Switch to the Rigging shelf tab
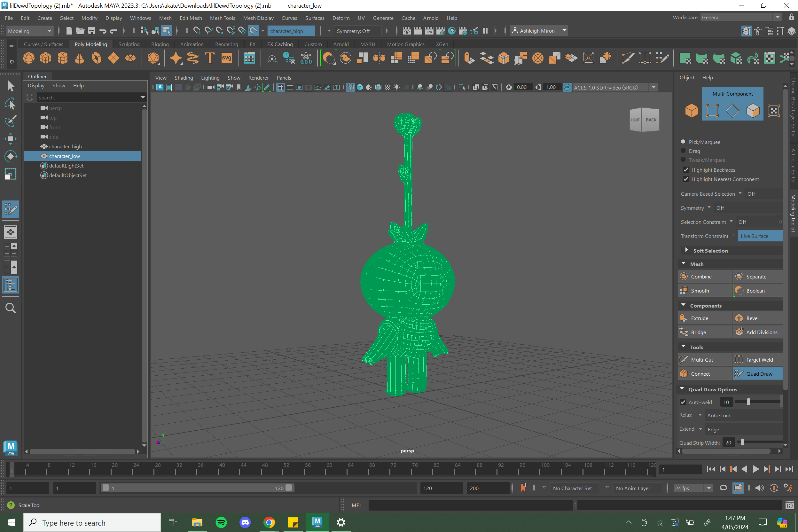 click(x=160, y=44)
